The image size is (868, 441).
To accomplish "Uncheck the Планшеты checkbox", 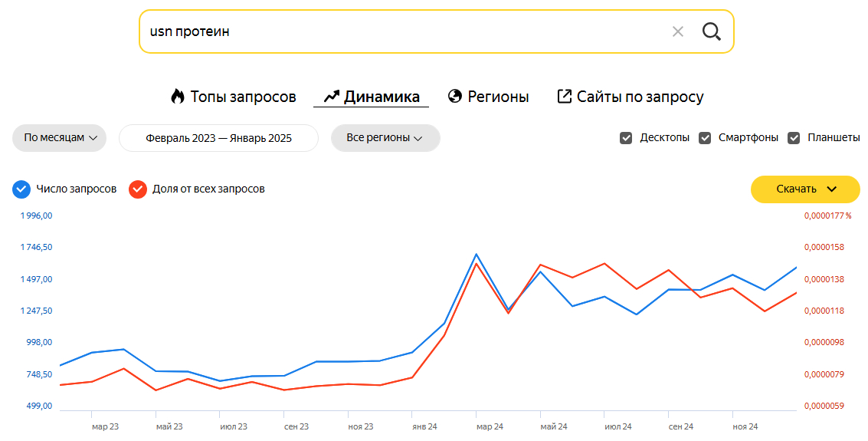I will (794, 138).
